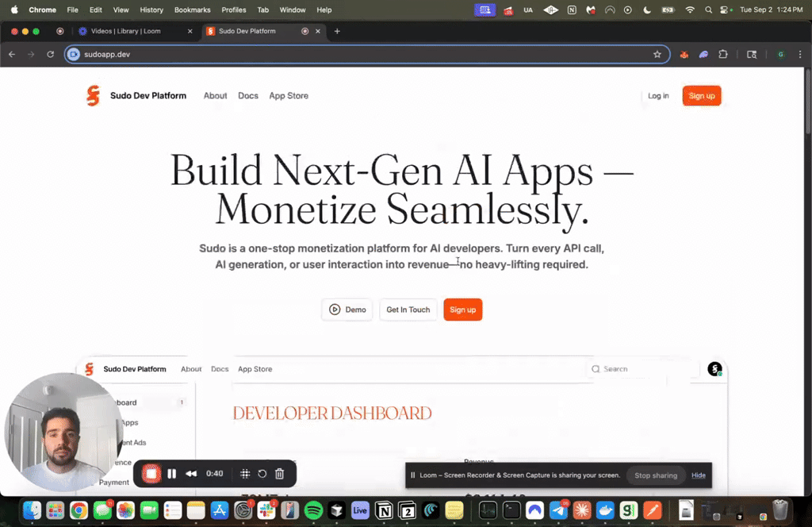Viewport: 812px width, 527px height.
Task: Click Stop sharing in the Loom banner
Action: click(x=656, y=475)
